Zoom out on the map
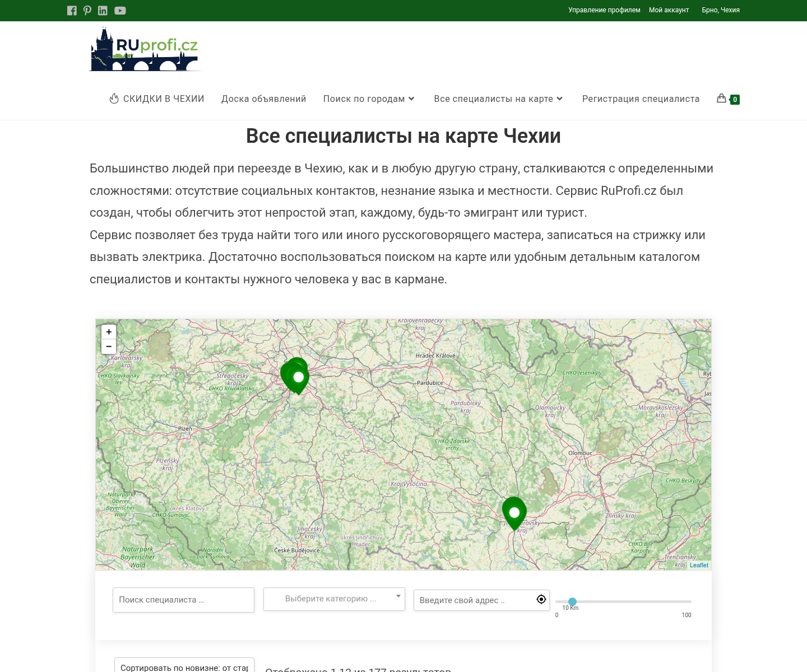Viewport: 807px width, 672px height. tap(109, 346)
